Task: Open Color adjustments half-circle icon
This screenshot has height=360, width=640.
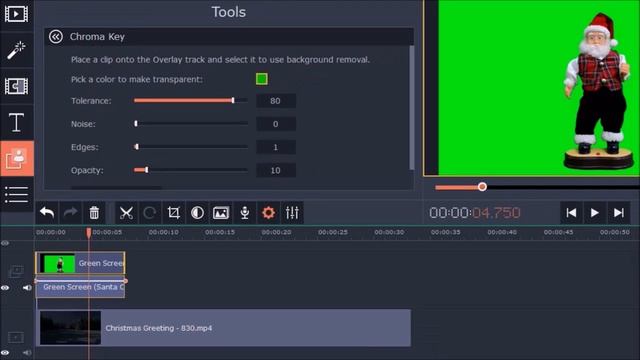Action: (x=197, y=213)
